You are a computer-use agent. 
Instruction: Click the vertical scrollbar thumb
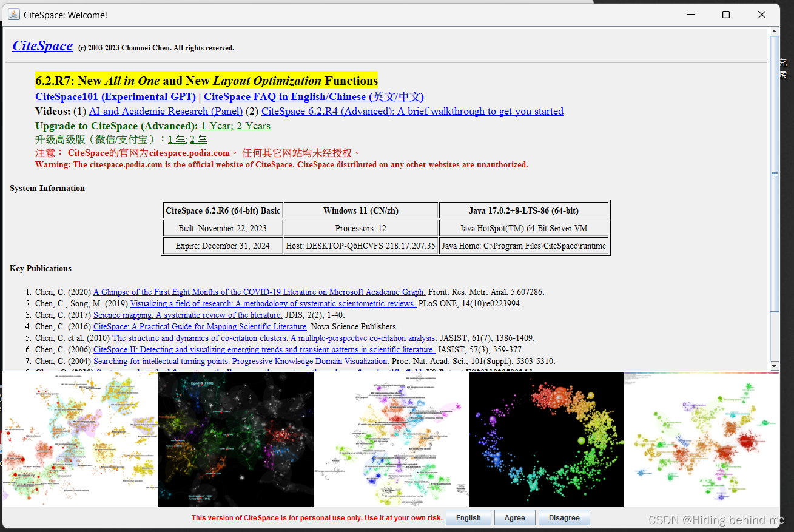pos(775,174)
